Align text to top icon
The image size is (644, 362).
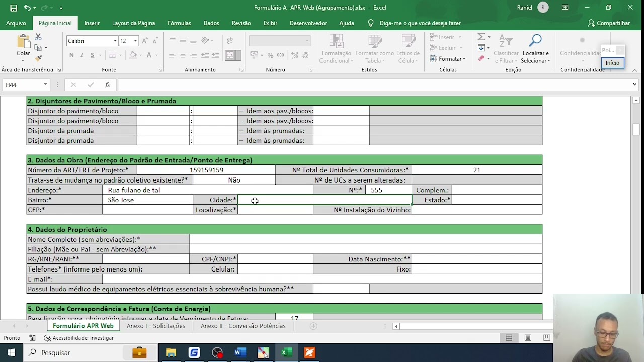pyautogui.click(x=172, y=41)
